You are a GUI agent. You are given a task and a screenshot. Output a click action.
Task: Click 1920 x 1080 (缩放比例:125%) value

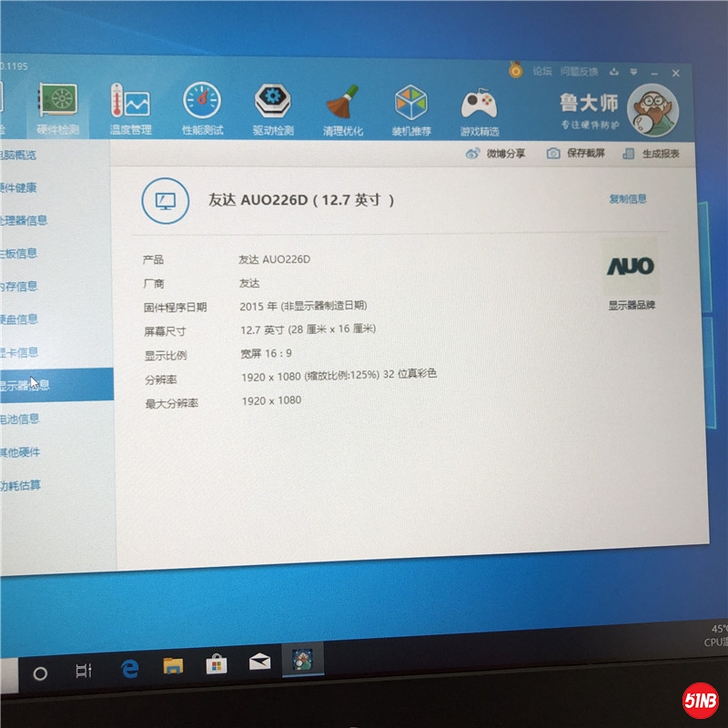tap(339, 375)
